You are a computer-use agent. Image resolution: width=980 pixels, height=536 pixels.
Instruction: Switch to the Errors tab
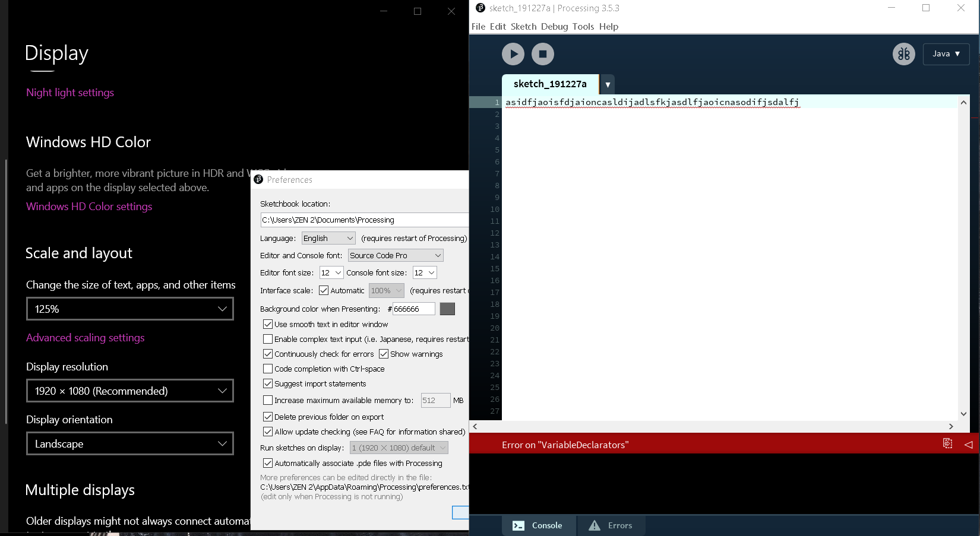click(619, 525)
